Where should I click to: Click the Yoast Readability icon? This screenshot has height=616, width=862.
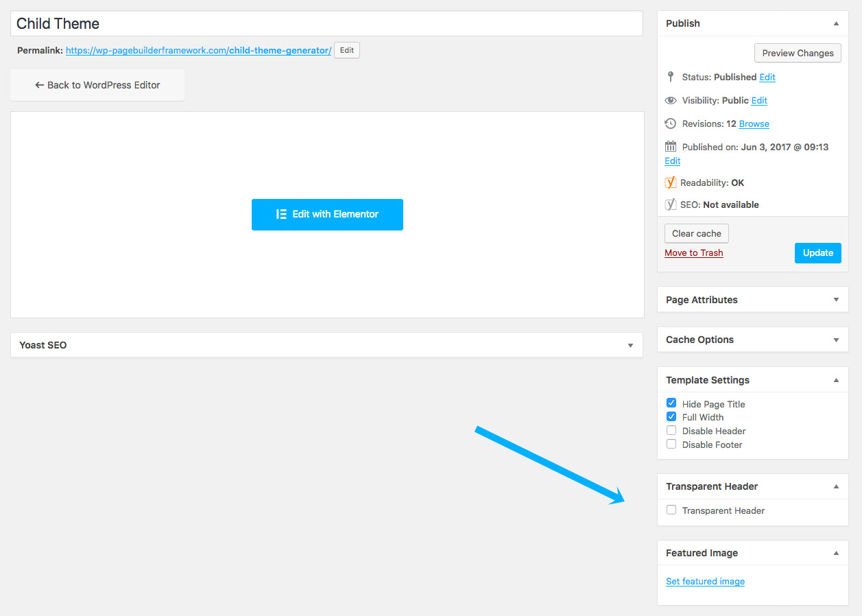click(671, 182)
